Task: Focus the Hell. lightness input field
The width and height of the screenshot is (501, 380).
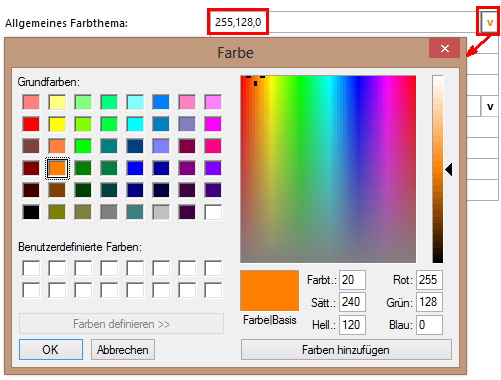Action: (352, 325)
